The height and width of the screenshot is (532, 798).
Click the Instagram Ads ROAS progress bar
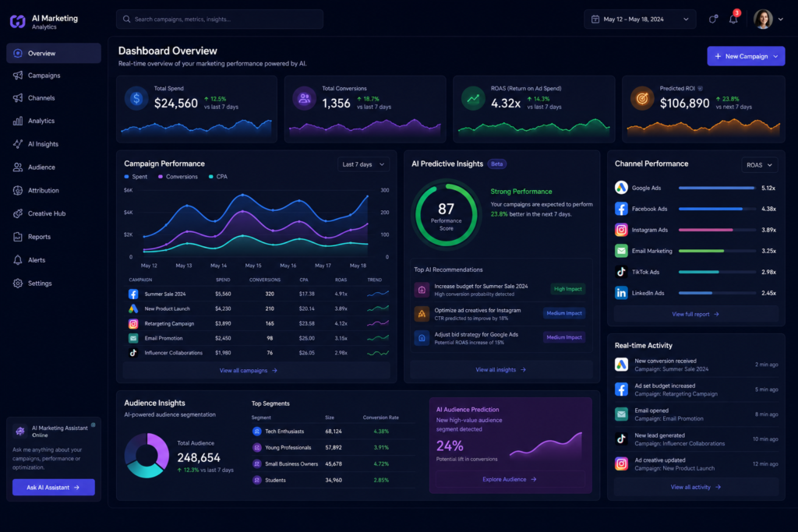pos(717,230)
